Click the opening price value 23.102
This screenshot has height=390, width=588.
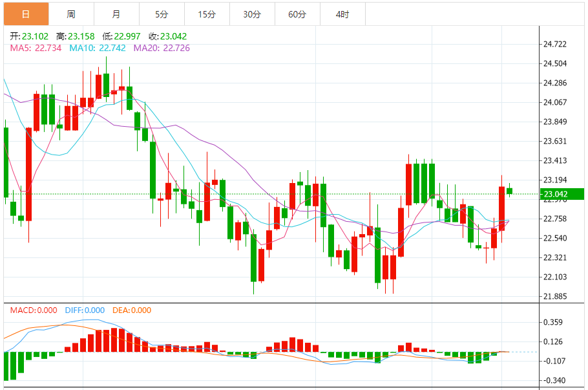pos(36,36)
